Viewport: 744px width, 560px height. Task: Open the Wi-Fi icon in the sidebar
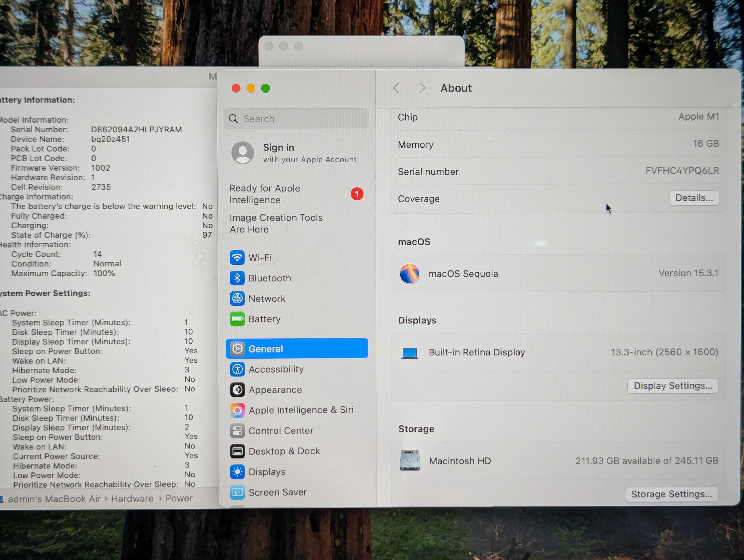pyautogui.click(x=237, y=257)
